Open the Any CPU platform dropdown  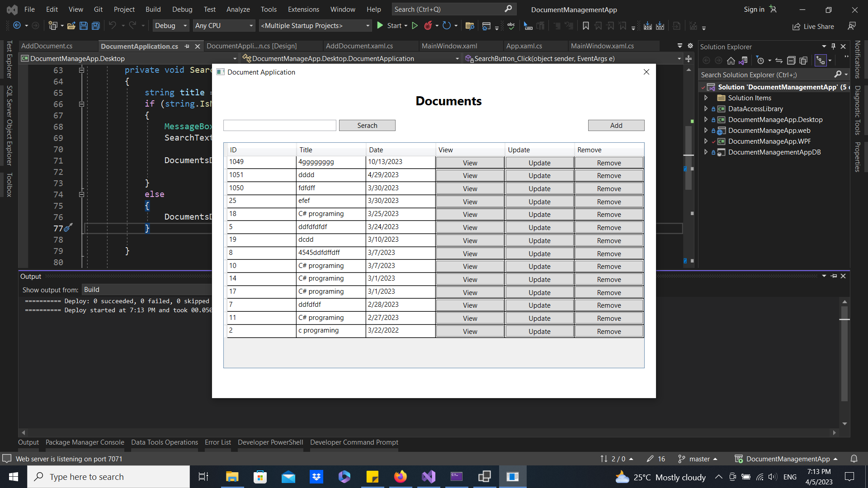224,26
